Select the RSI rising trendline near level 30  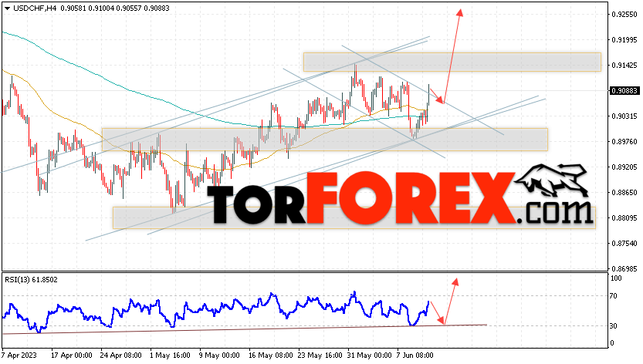245,329
